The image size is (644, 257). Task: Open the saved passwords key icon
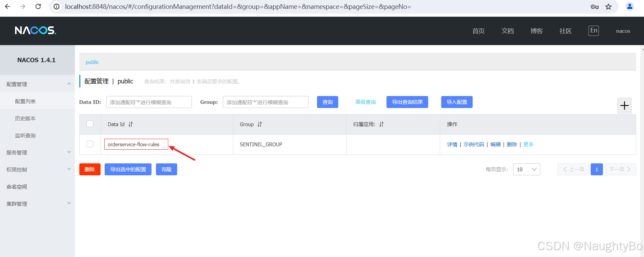(x=595, y=7)
